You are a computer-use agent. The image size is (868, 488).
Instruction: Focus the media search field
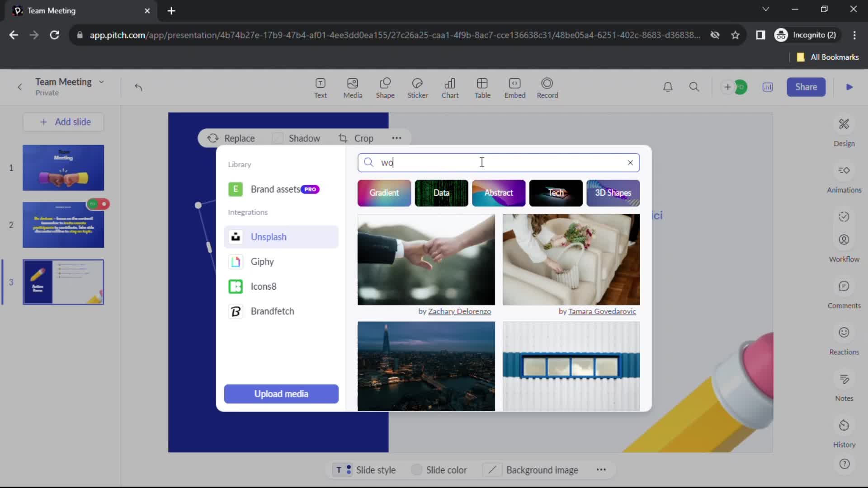point(498,163)
